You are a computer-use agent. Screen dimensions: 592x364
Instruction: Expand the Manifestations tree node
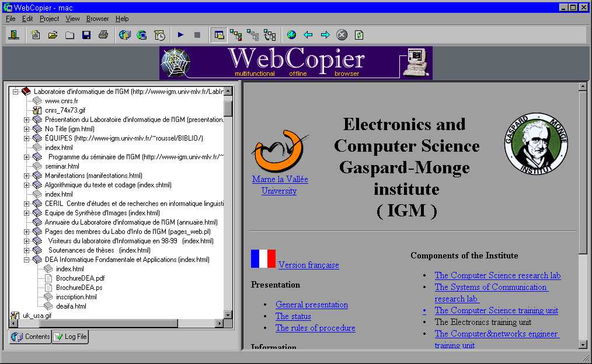tap(27, 176)
